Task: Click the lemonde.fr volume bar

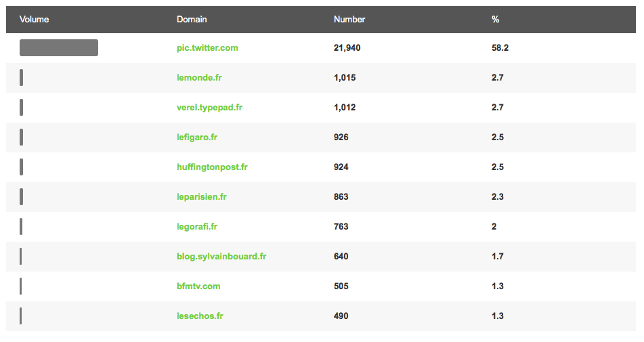Action: click(x=22, y=78)
